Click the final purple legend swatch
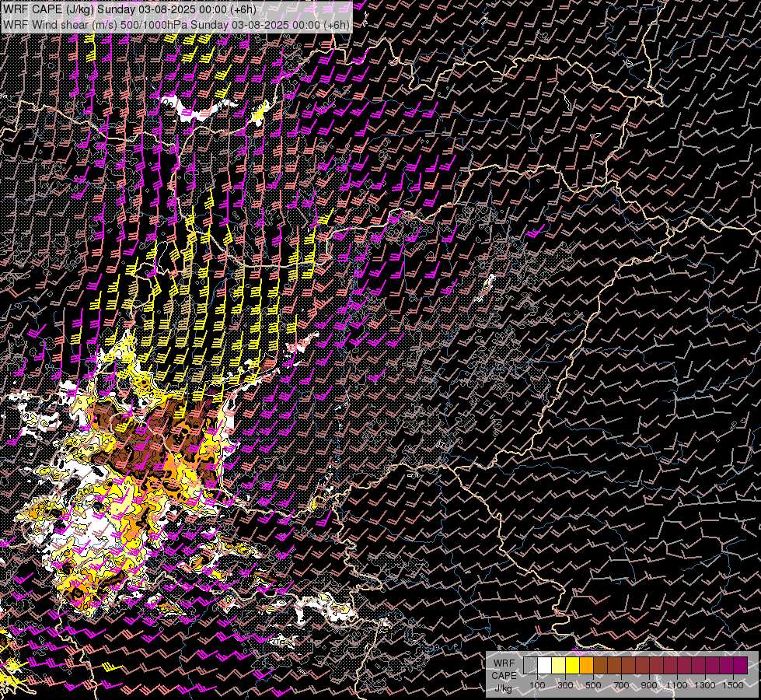 tap(741, 665)
